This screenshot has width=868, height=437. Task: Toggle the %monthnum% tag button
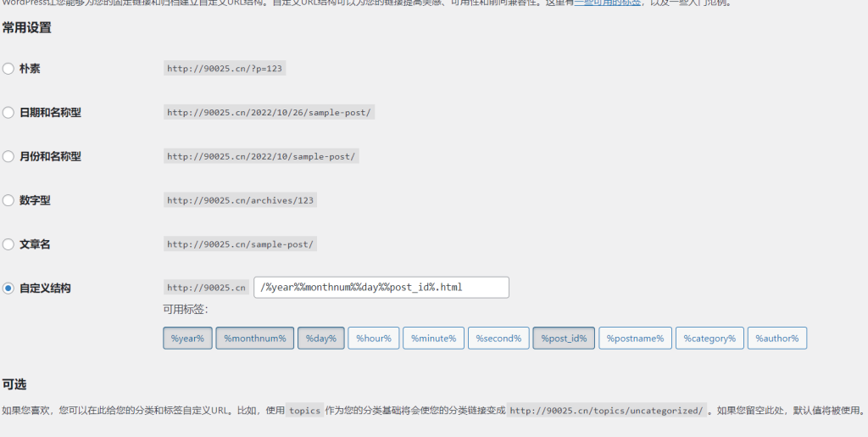click(x=254, y=339)
